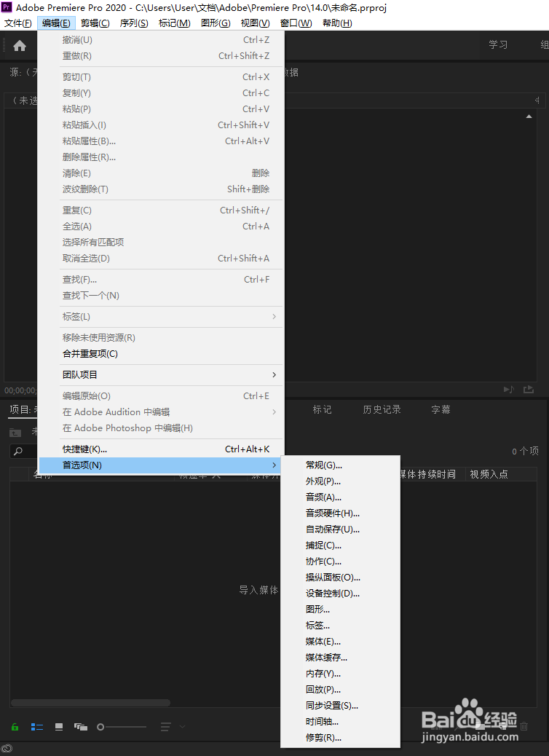Switch project panel to Icon view
Viewport: 549px width, 756px height.
click(x=59, y=727)
